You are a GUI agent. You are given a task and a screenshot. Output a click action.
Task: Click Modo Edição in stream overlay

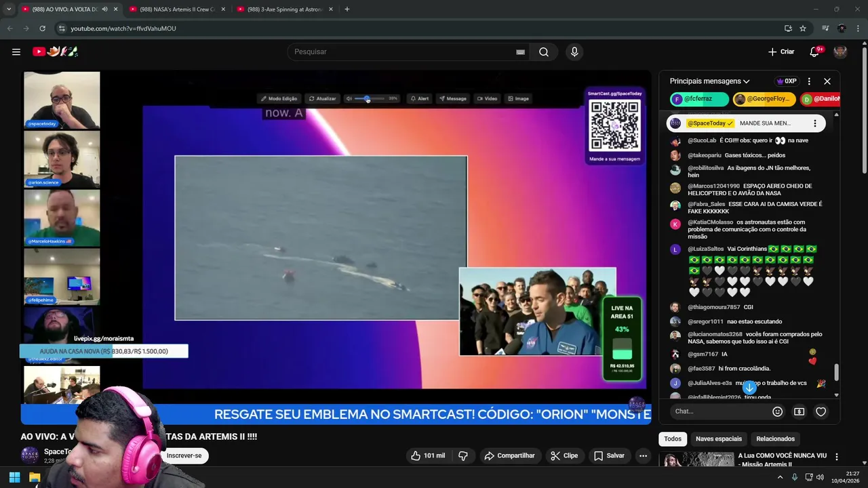tap(279, 98)
